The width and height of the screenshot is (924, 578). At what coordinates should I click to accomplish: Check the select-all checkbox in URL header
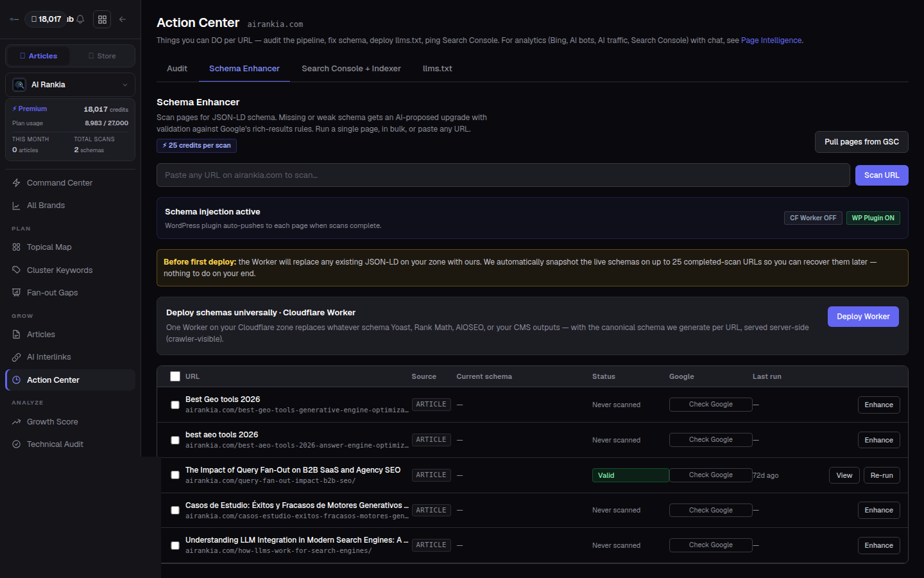click(x=175, y=376)
